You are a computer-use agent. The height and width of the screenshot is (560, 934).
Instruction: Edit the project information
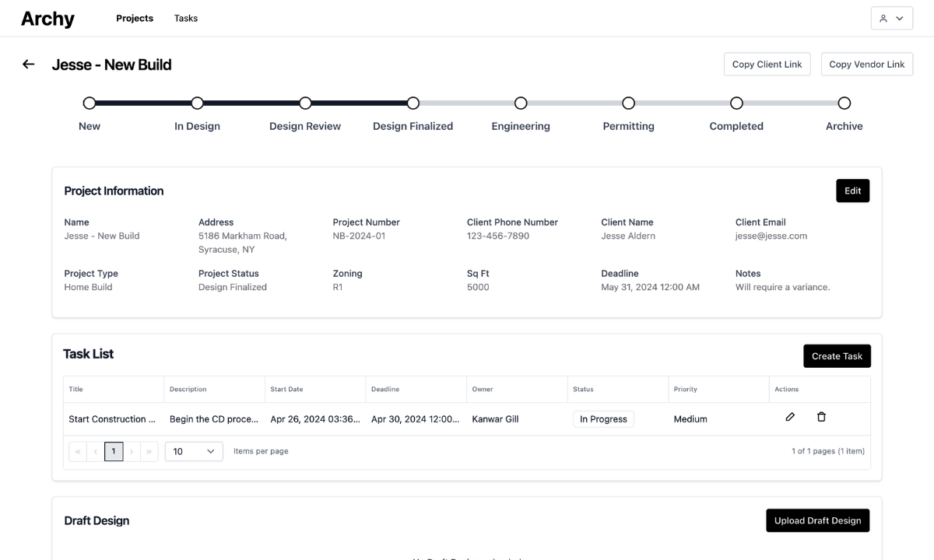[853, 191]
